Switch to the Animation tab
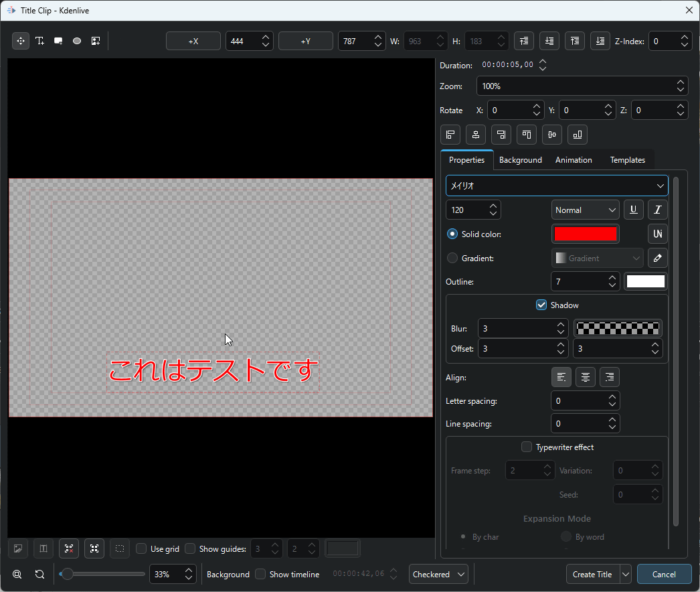Viewport: 700px width, 592px height. (x=574, y=160)
